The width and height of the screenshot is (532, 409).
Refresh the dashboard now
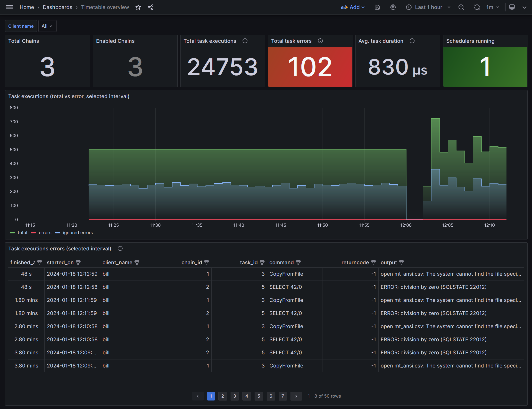[476, 7]
